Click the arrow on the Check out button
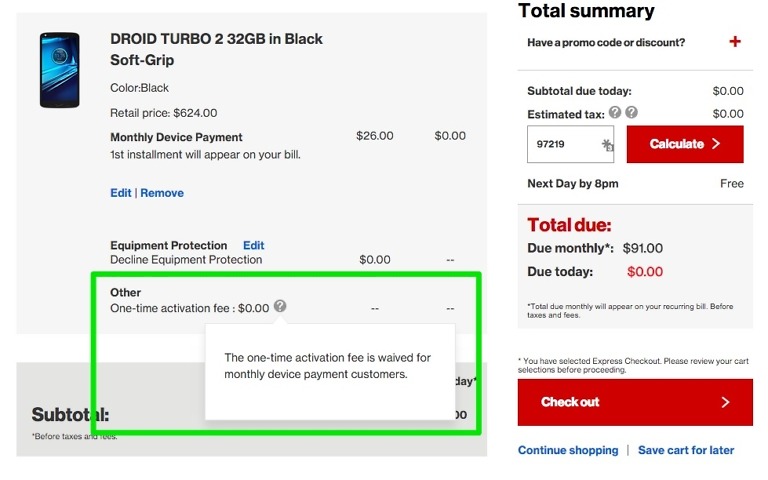This screenshot has width=768, height=480. click(725, 402)
